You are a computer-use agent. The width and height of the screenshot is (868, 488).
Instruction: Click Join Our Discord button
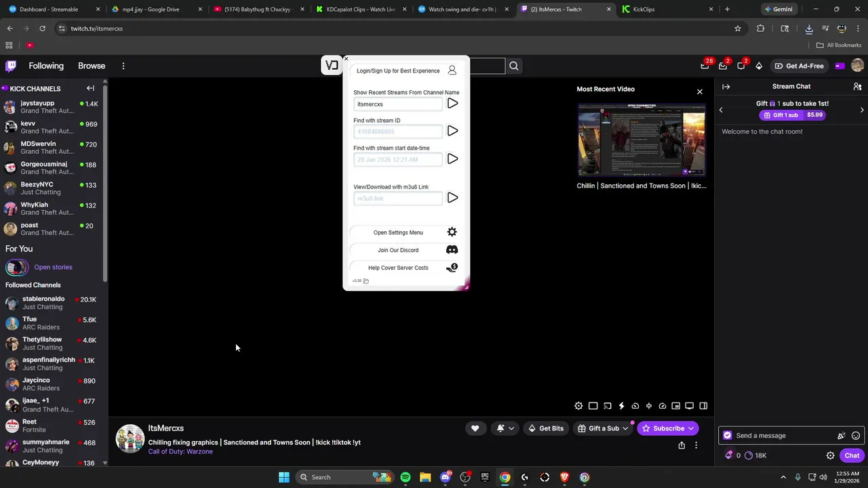[x=405, y=250]
